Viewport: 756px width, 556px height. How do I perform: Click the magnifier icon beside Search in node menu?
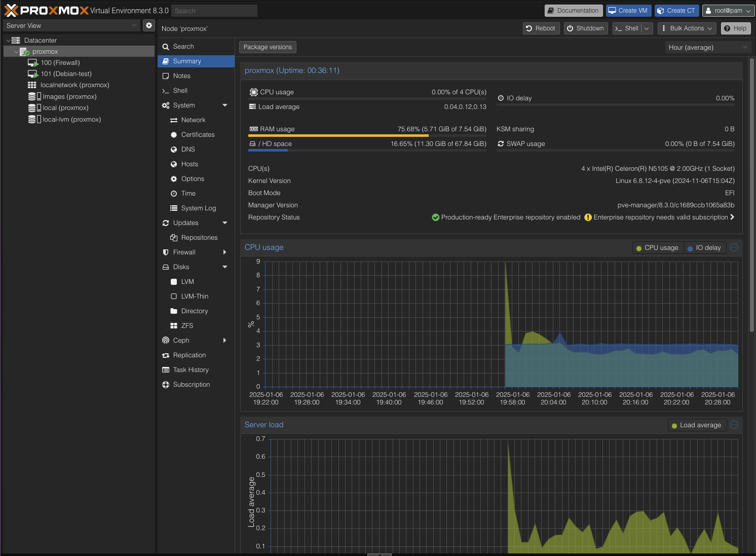click(x=166, y=47)
